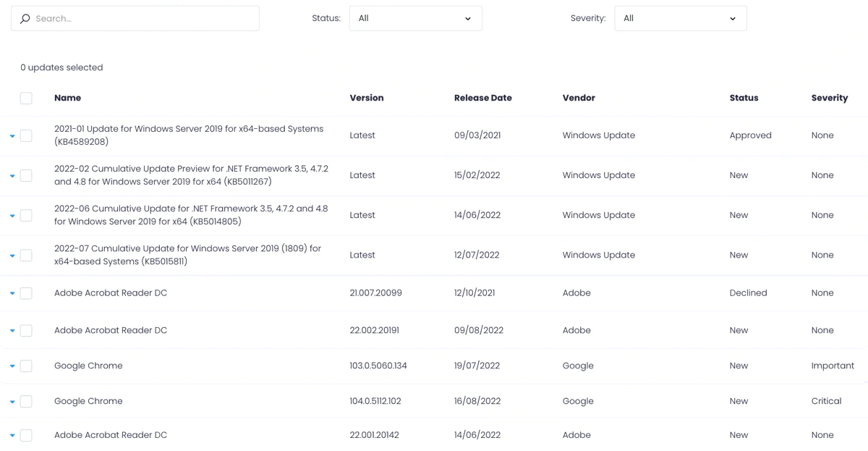The height and width of the screenshot is (451, 868).
Task: Click the Vendor column header
Action: click(x=579, y=98)
